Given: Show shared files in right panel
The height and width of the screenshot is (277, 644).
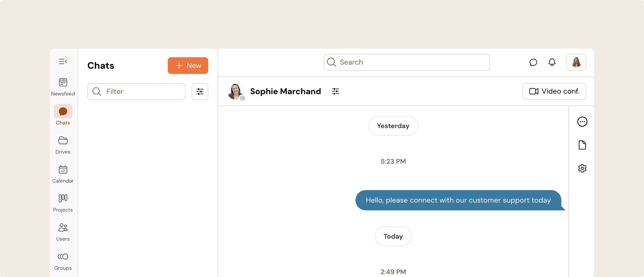Looking at the screenshot, I should [x=582, y=145].
